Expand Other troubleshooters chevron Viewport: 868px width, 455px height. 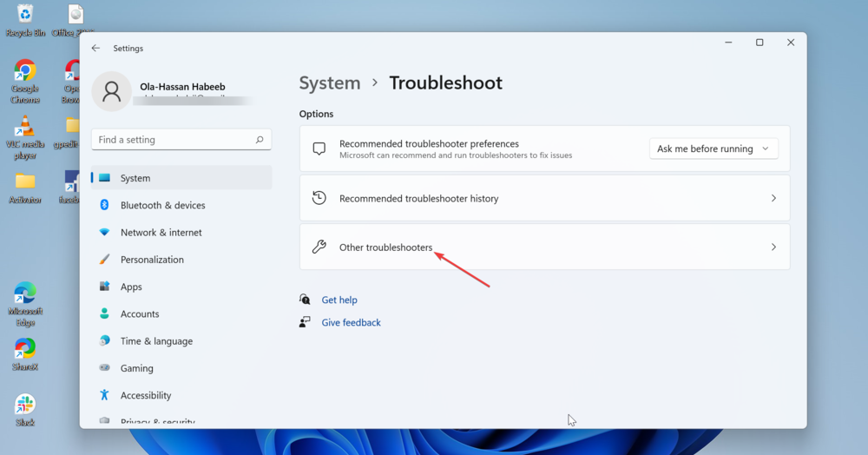coord(774,247)
